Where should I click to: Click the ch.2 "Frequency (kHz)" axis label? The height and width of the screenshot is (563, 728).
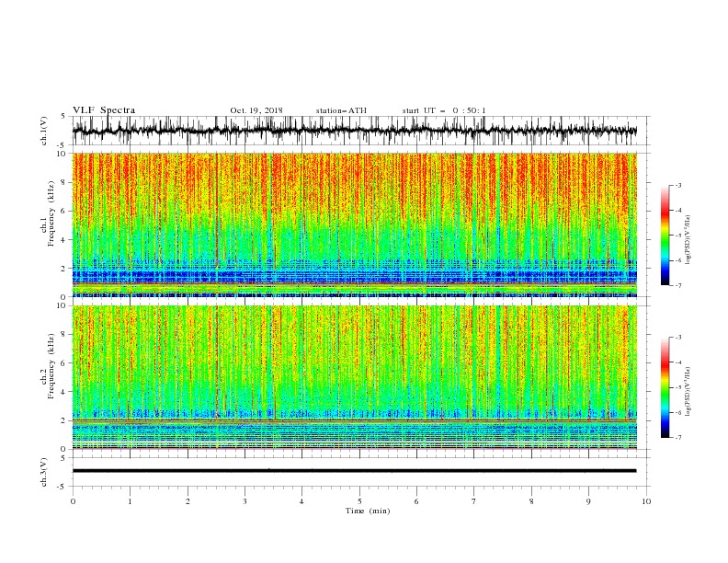(51, 366)
